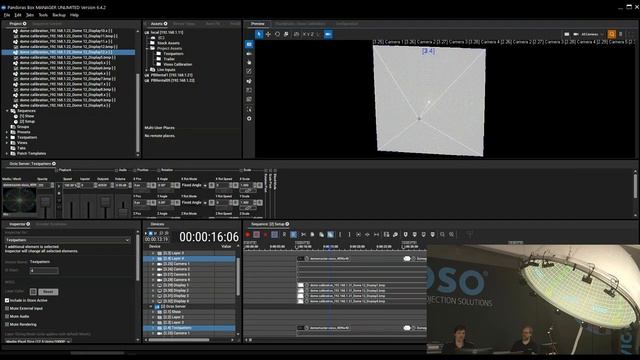Toggle the blue camera view button in Preview toolbar
The height and width of the screenshot is (360, 640).
328,34
